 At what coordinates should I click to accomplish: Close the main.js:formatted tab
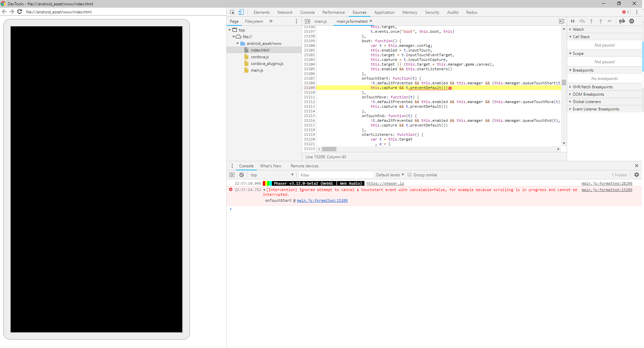pyautogui.click(x=371, y=21)
